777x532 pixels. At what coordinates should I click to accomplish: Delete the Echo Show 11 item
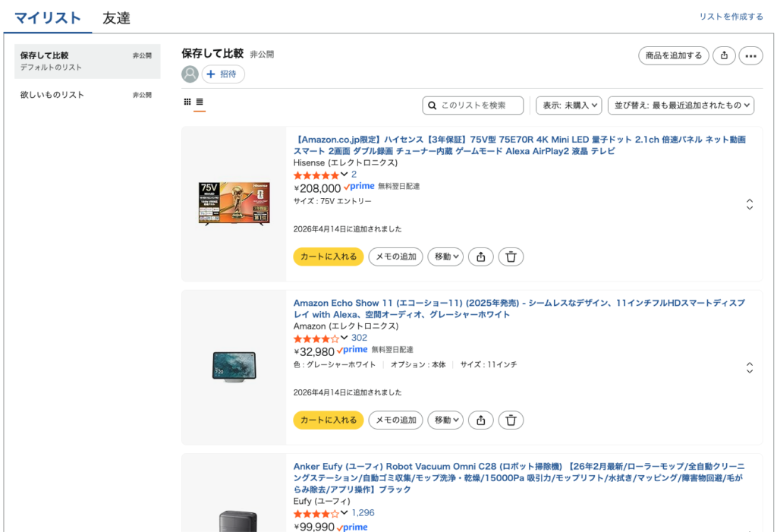pyautogui.click(x=511, y=420)
